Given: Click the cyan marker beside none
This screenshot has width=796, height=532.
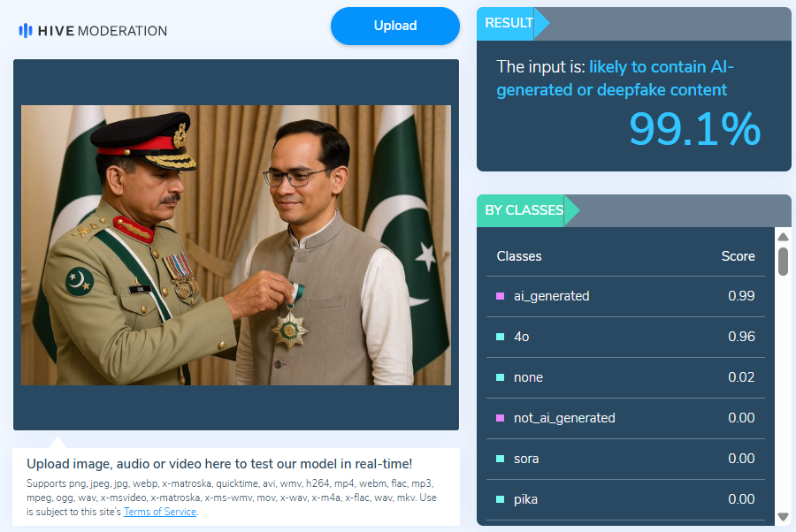Looking at the screenshot, I should [x=500, y=377].
